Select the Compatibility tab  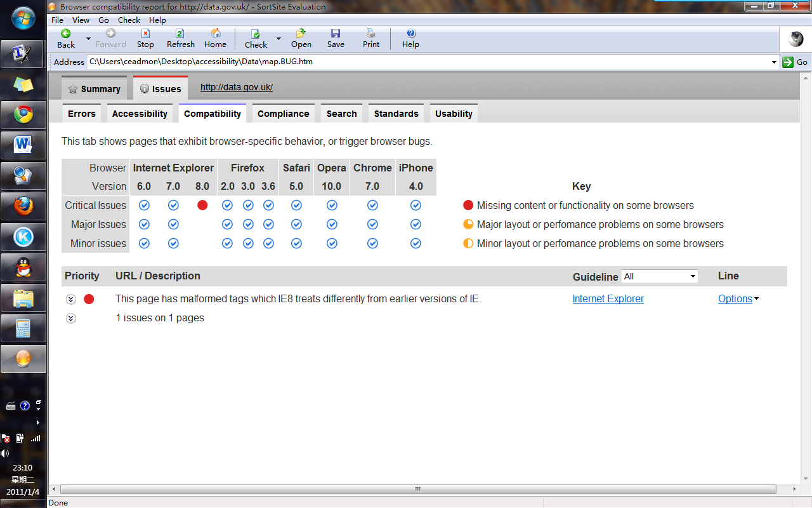click(213, 114)
